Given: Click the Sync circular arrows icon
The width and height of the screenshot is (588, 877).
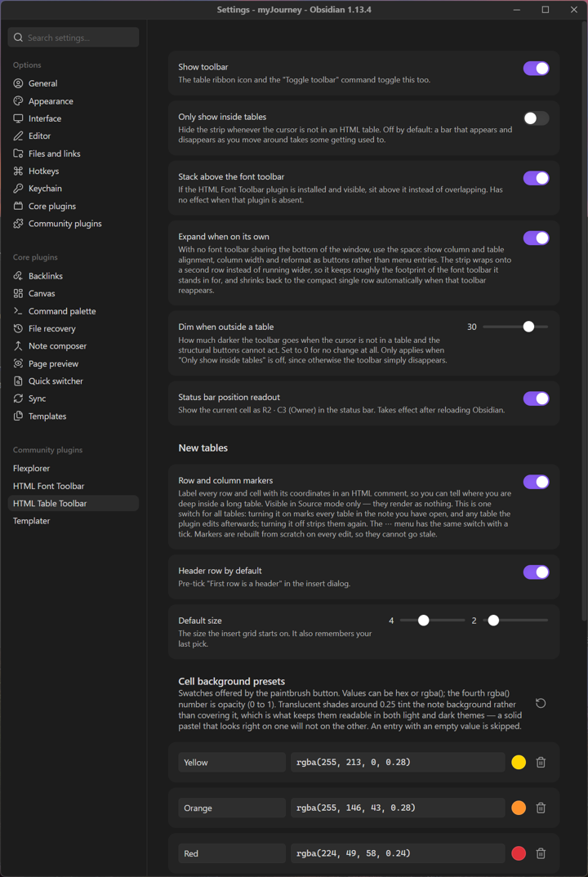Looking at the screenshot, I should [x=19, y=398].
